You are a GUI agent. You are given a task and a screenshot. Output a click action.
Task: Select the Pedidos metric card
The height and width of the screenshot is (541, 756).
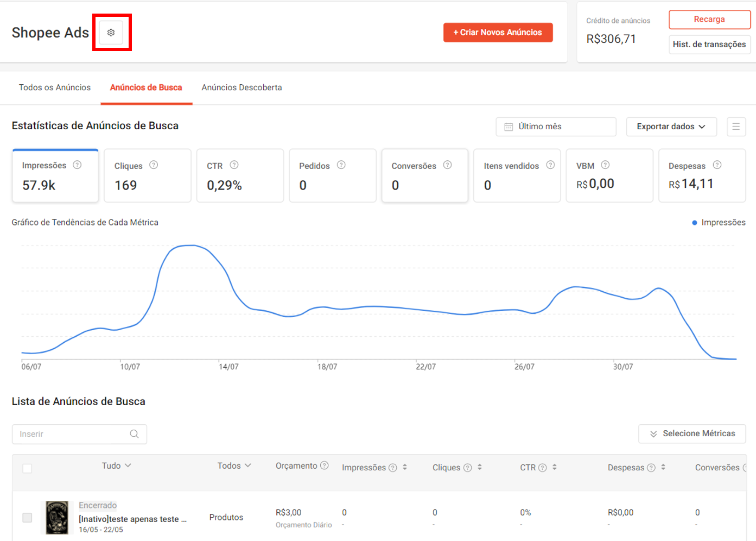point(333,175)
